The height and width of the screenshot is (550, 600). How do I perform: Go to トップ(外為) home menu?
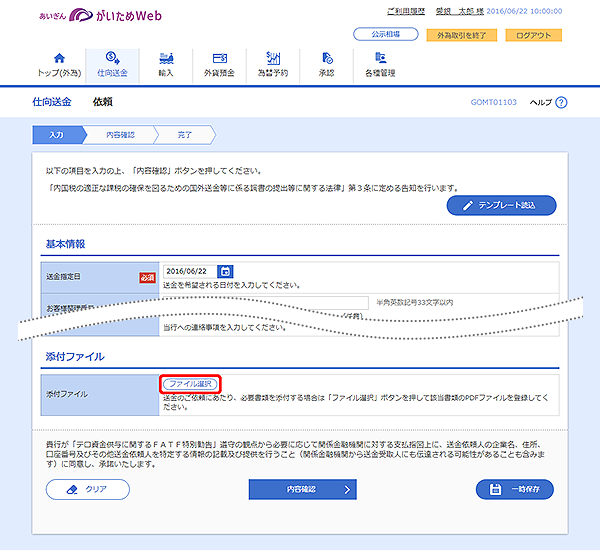(59, 65)
